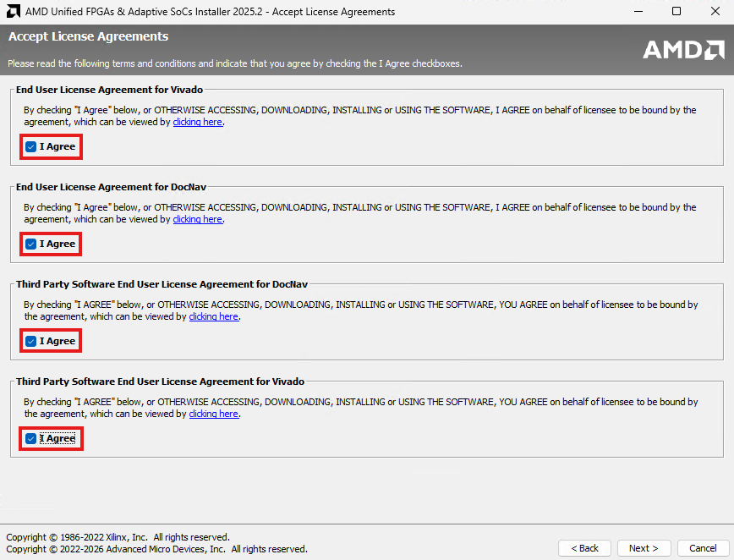Go back with the Back button
This screenshot has width=734, height=560.
tap(584, 548)
